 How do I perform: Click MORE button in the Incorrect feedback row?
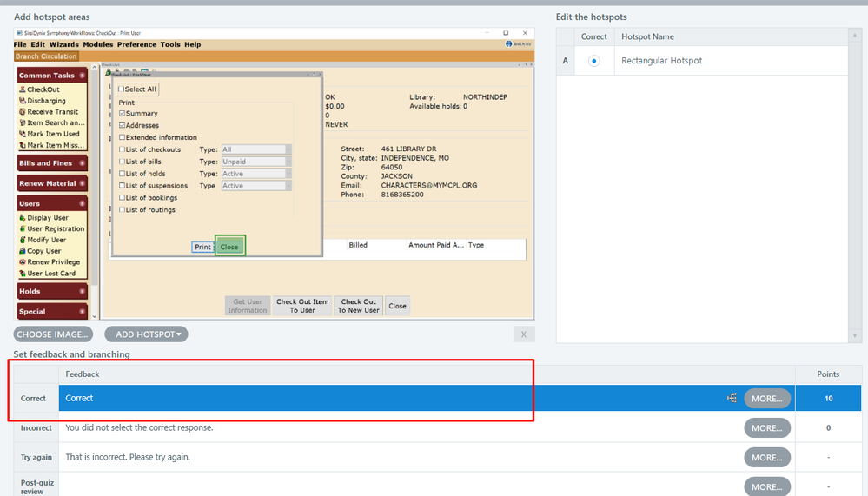tap(766, 428)
